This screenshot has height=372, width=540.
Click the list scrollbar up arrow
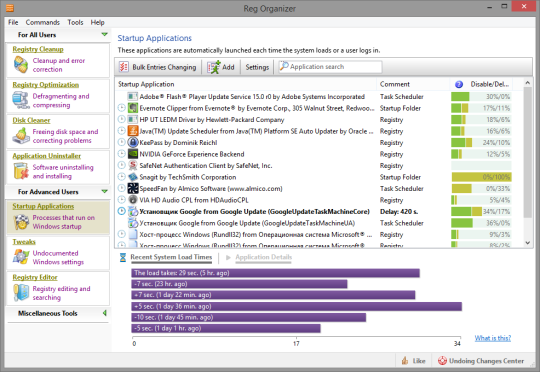click(x=527, y=83)
